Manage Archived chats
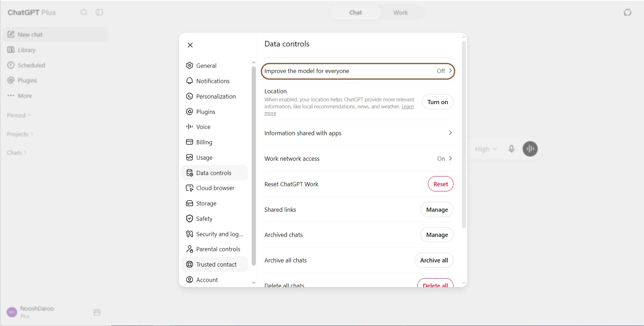The width and height of the screenshot is (644, 326). 437,235
